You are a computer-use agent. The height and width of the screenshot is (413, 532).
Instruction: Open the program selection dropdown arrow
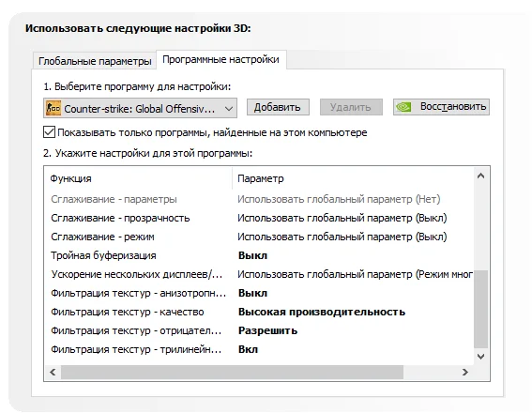click(229, 109)
